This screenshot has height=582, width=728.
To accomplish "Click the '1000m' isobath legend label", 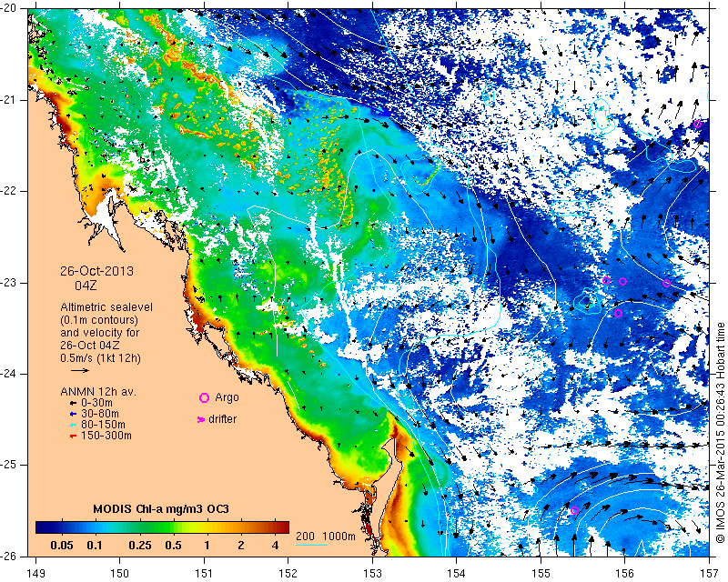I will (339, 537).
